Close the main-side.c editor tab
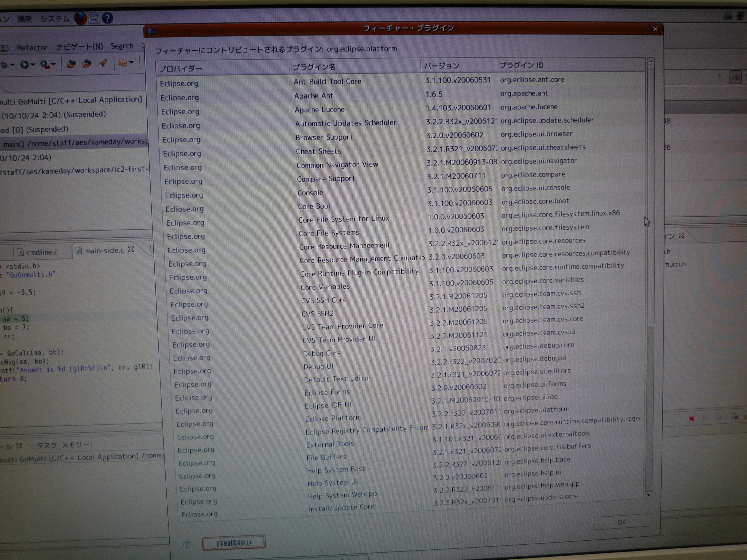Screen dimensions: 747x560 [x=131, y=249]
